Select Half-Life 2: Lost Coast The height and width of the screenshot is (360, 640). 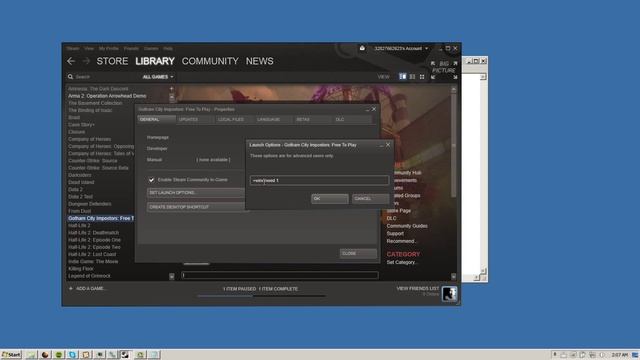pyautogui.click(x=92, y=254)
